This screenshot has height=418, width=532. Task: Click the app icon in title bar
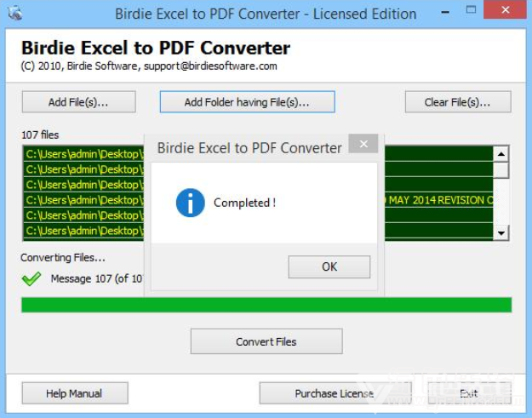click(15, 14)
